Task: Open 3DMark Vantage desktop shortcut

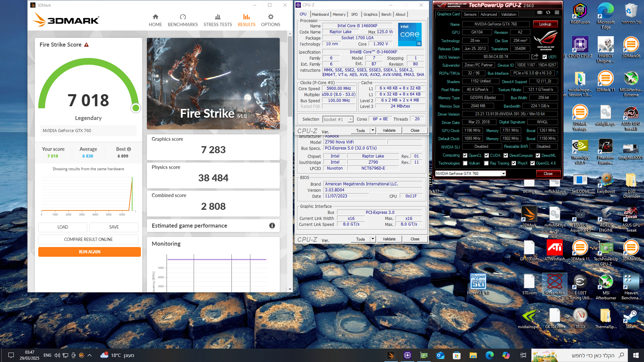Action: click(x=580, y=117)
